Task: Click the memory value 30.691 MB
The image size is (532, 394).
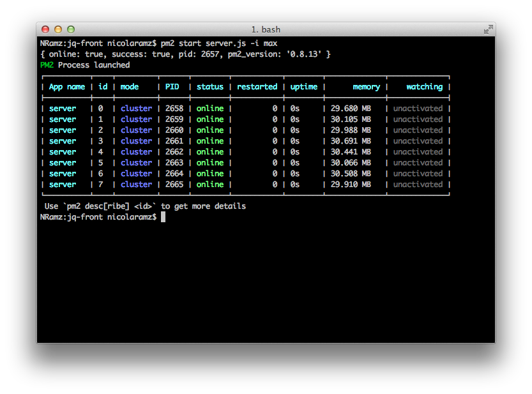Action: pyautogui.click(x=351, y=141)
